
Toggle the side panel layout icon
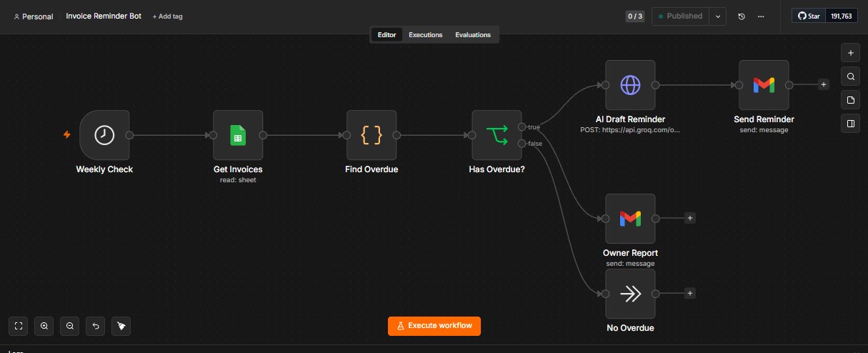point(850,124)
